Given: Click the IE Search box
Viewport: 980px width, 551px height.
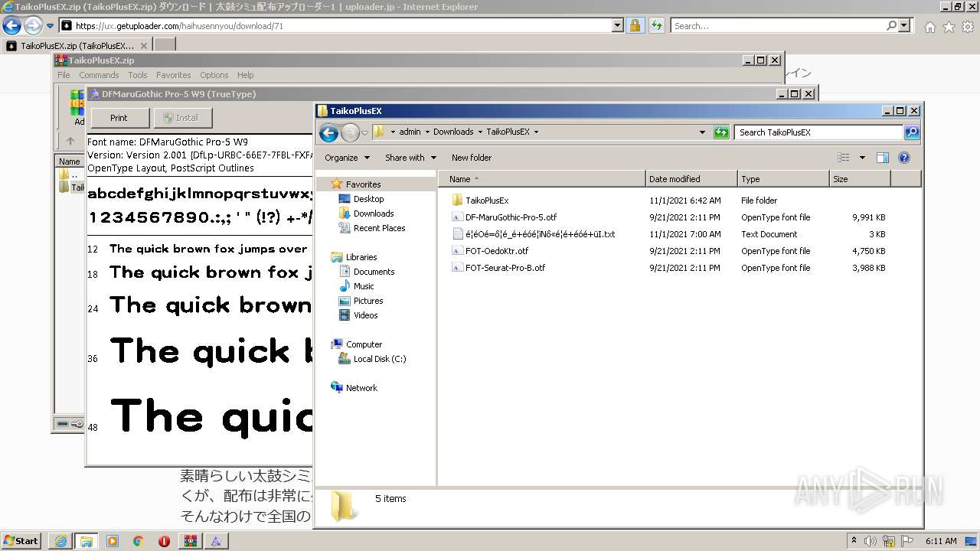Looking at the screenshot, I should pyautogui.click(x=779, y=25).
